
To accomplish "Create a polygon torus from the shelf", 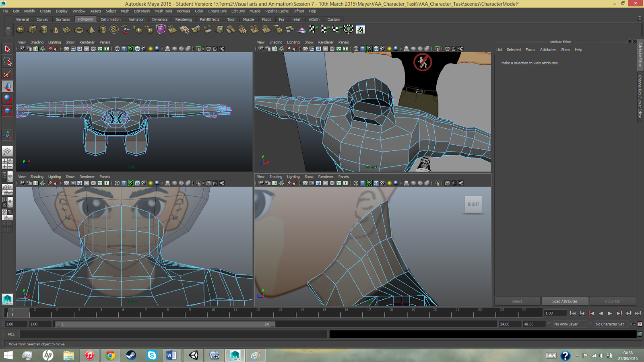I will coord(79,29).
